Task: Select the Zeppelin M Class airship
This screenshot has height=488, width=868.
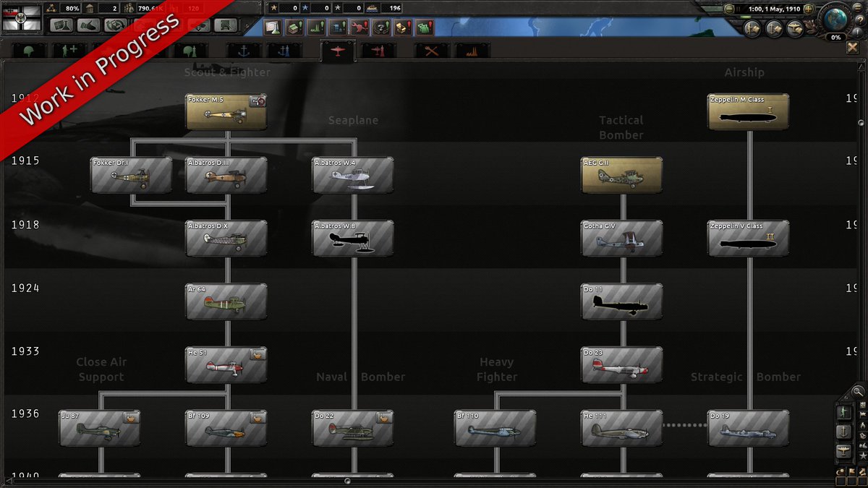Action: pyautogui.click(x=749, y=112)
